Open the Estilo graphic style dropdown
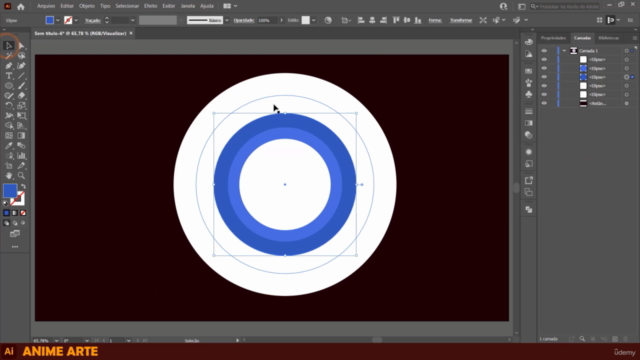 pyautogui.click(x=313, y=20)
